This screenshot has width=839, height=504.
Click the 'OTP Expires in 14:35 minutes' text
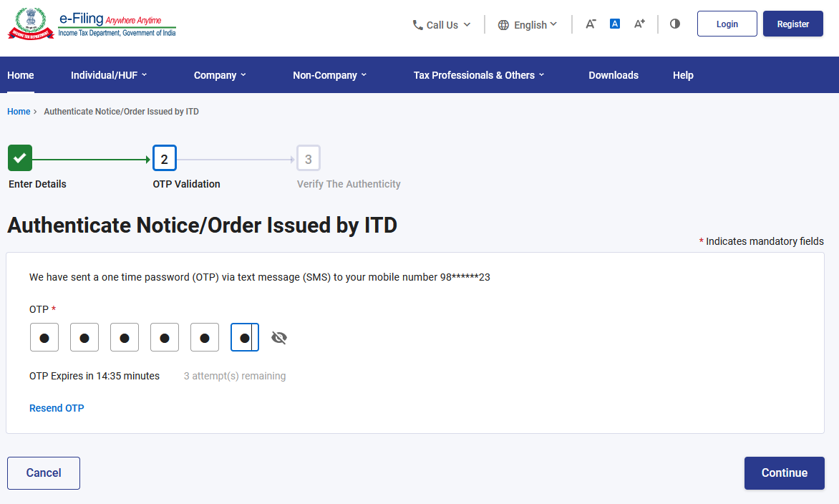(x=94, y=376)
